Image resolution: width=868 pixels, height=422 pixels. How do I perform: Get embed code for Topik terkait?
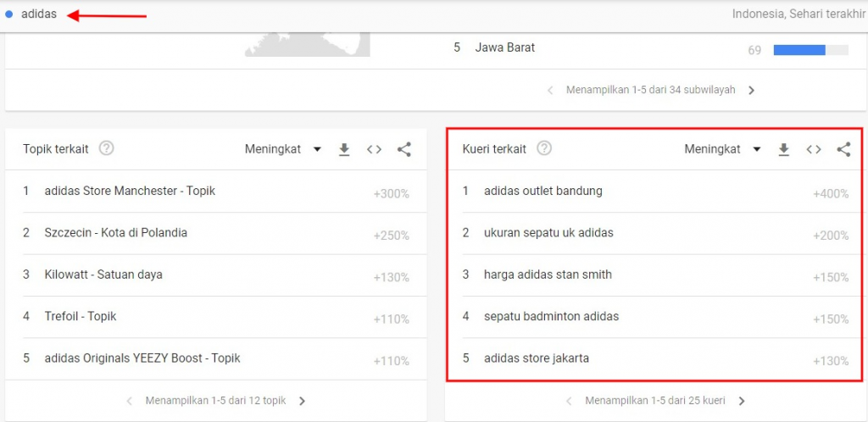coord(374,149)
